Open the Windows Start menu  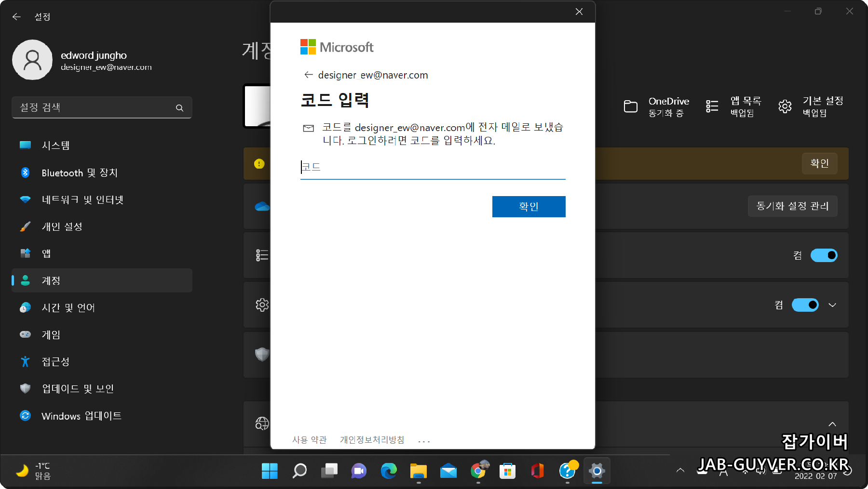(270, 471)
